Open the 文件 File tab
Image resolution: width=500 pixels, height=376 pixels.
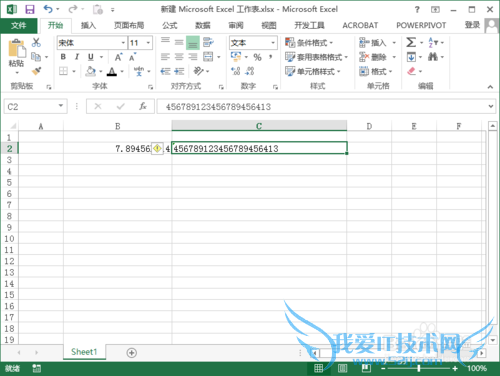pyautogui.click(x=19, y=25)
